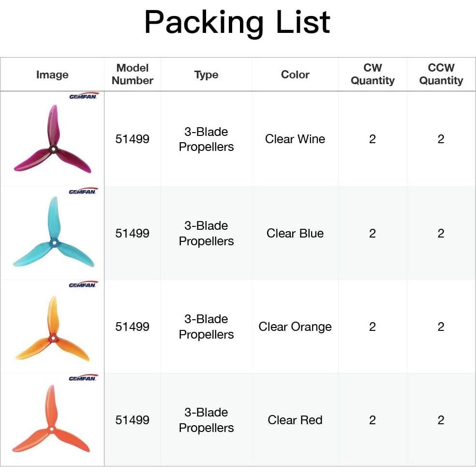Viewport: 476px width, 476px height.
Task: Click the CCW Quantity column header
Action: [x=441, y=74]
